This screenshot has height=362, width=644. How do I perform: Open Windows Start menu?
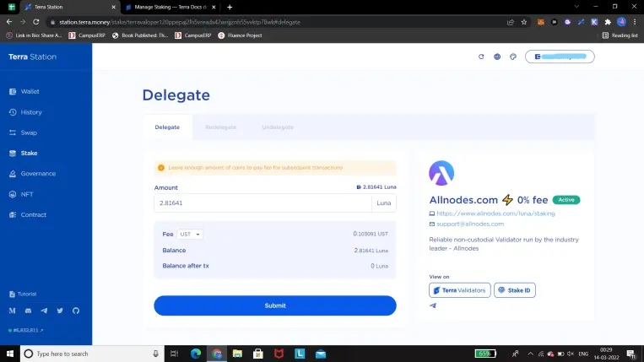[x=10, y=354]
